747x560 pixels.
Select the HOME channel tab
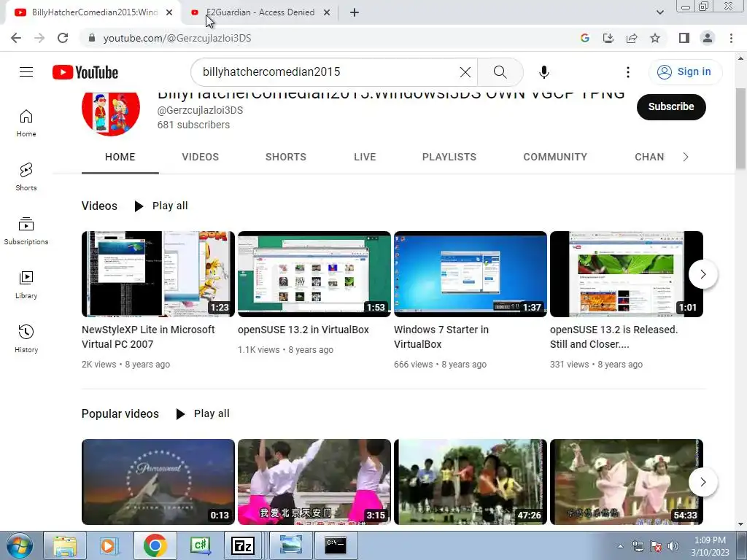point(120,157)
